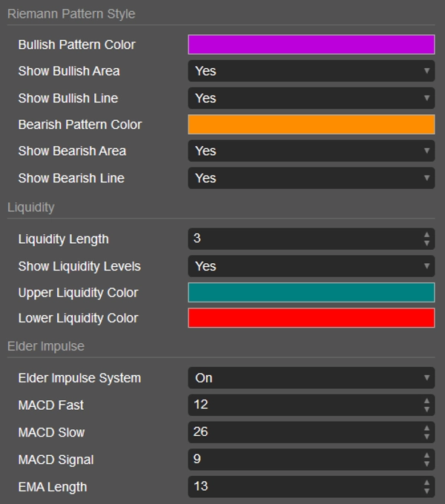Toggle the Elder Impulse System dropdown
This screenshot has width=445, height=504.
pyautogui.click(x=311, y=378)
